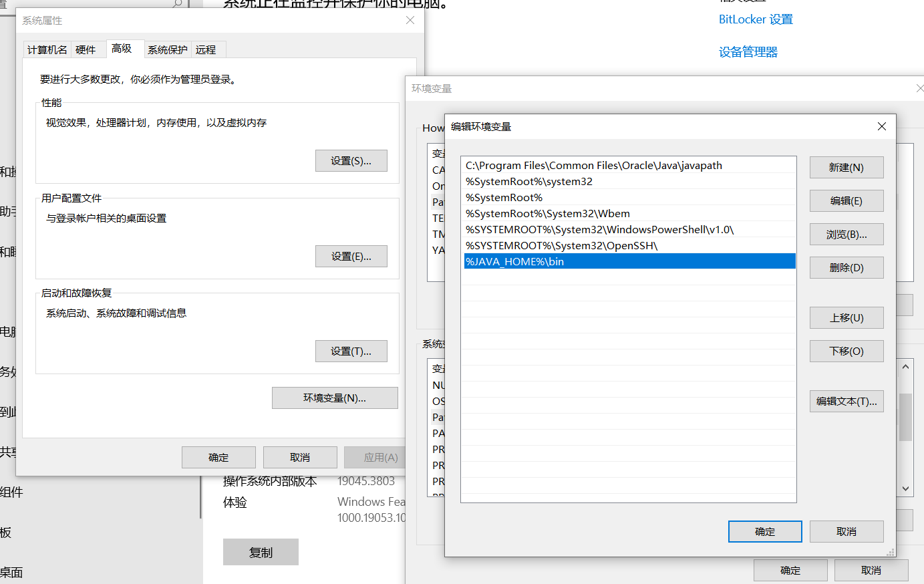
Task: Open the 设备管理器 link
Action: point(748,52)
